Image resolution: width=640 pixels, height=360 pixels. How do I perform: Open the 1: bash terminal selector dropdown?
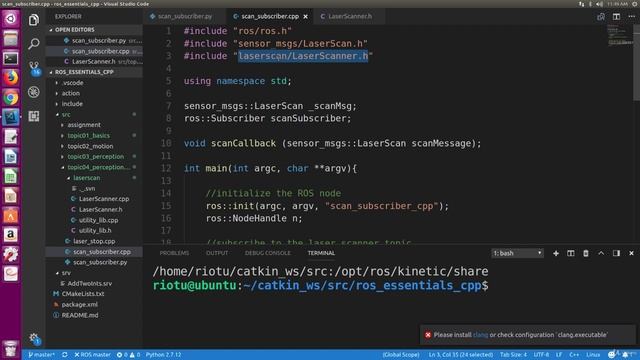pyautogui.click(x=517, y=253)
